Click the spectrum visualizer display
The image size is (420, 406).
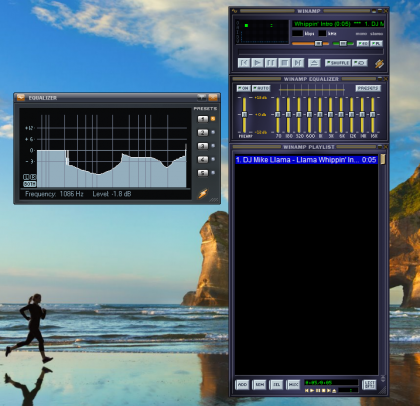tap(262, 32)
